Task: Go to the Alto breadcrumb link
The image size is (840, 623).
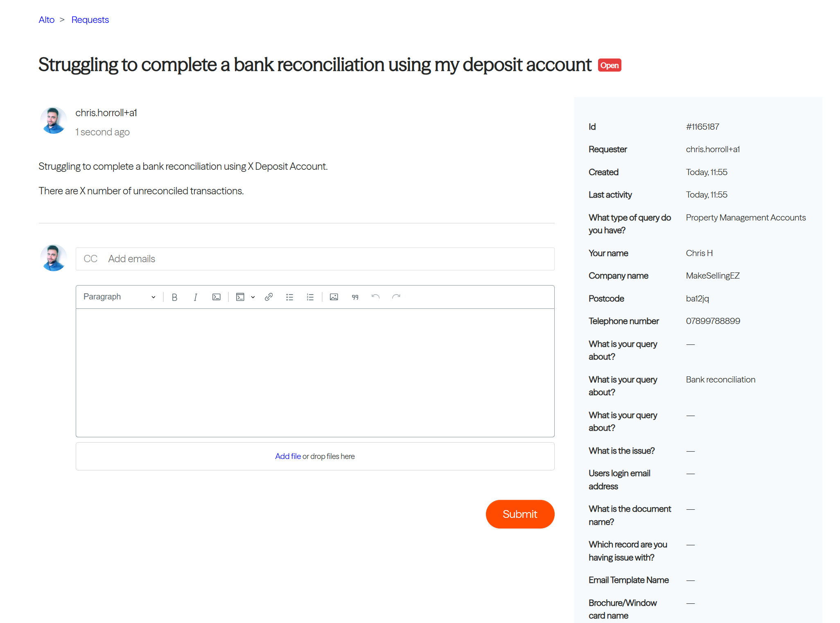Action: click(x=47, y=20)
